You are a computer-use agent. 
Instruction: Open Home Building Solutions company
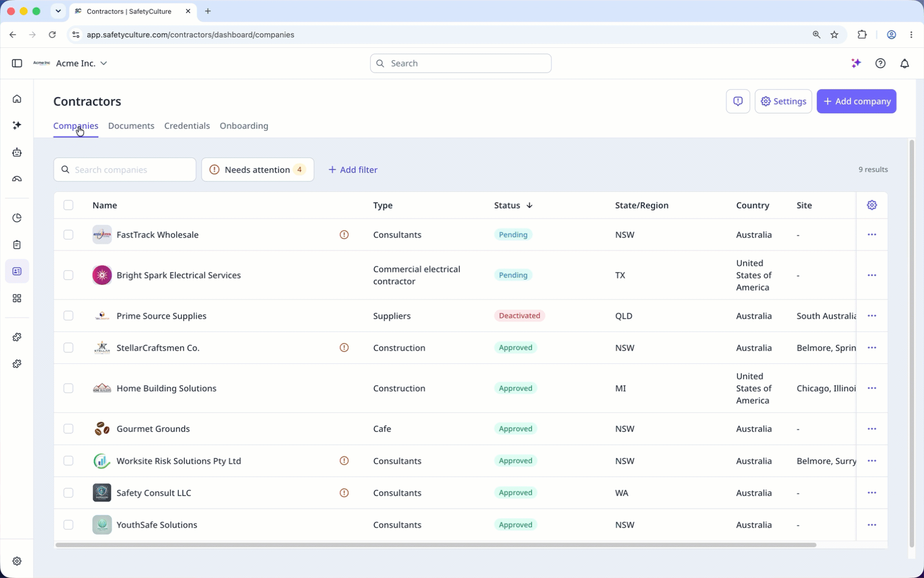point(167,388)
